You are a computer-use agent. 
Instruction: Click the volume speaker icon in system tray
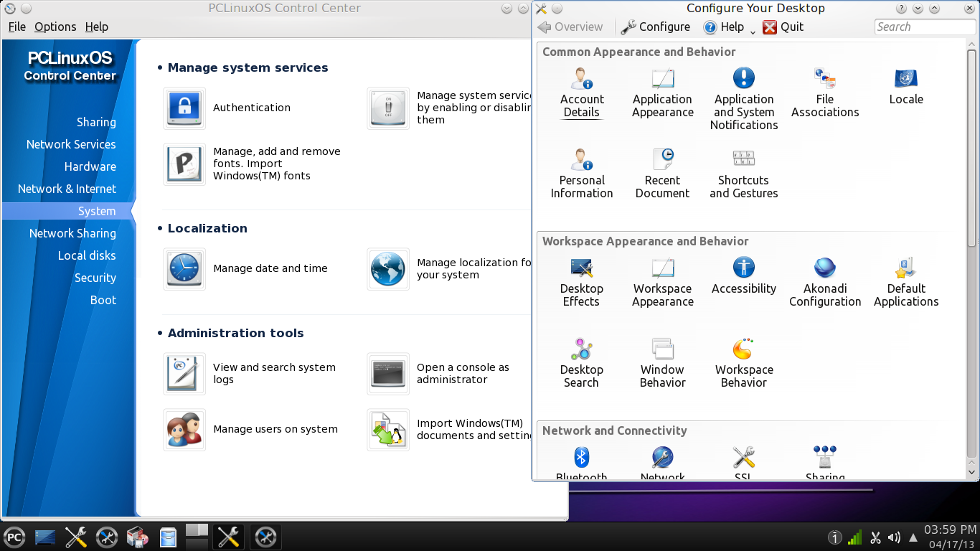894,537
